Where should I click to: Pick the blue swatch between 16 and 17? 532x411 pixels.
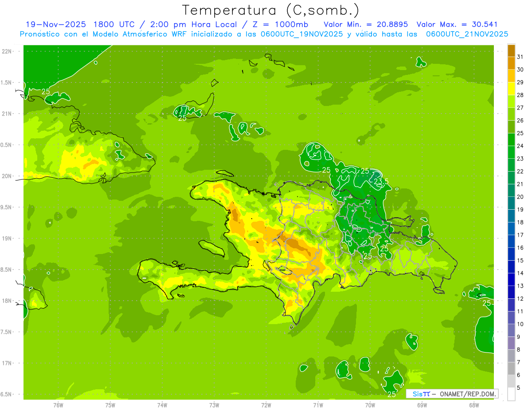click(x=511, y=241)
